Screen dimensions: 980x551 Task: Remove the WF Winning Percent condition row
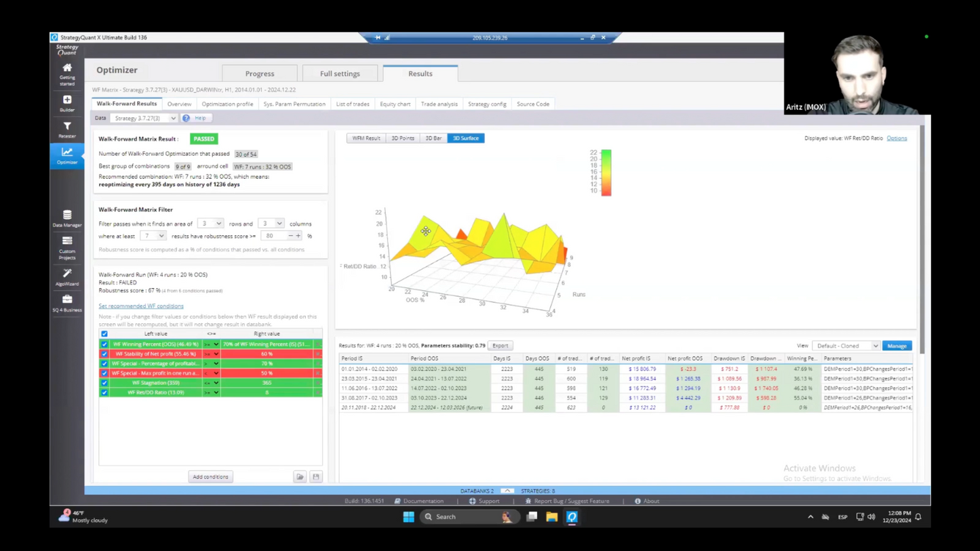click(318, 344)
